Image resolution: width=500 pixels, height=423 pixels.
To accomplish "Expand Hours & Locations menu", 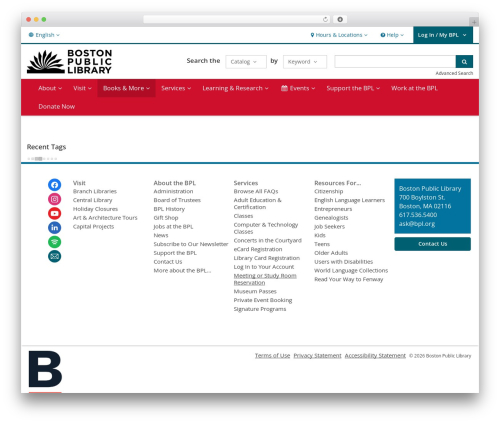I will 339,35.
